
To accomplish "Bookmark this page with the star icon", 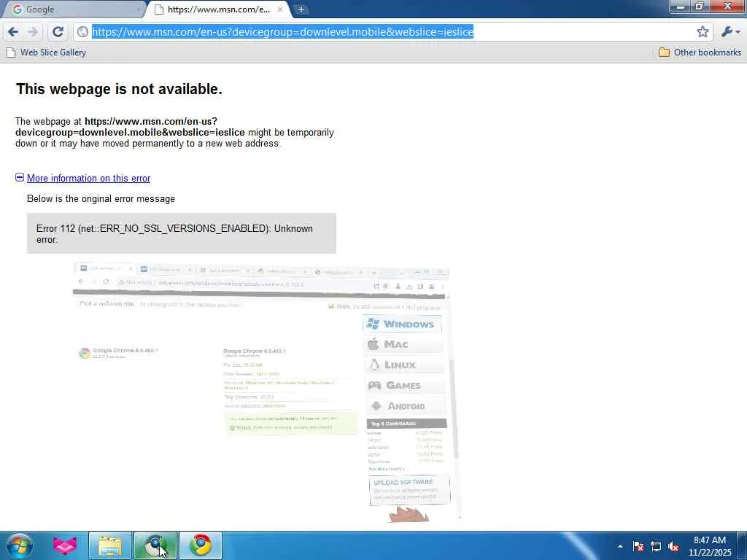I will (x=703, y=32).
